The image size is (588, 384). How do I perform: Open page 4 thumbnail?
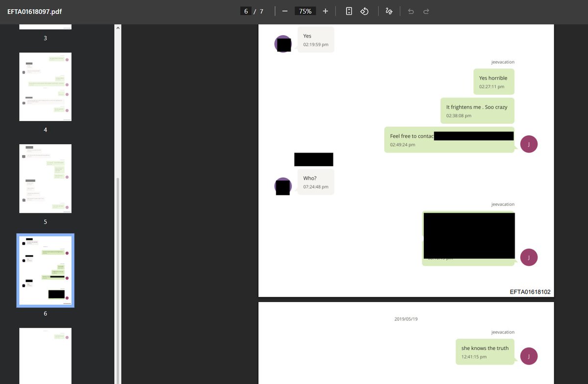pos(46,87)
